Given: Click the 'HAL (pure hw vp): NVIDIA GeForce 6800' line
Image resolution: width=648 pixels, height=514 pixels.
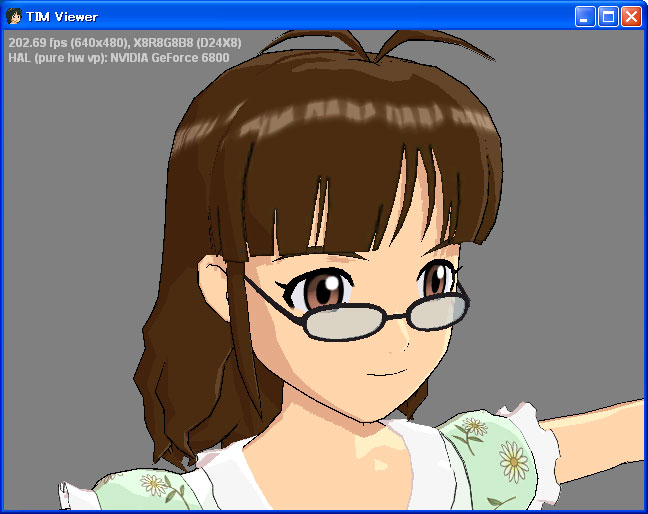Looking at the screenshot, I should [x=119, y=57].
